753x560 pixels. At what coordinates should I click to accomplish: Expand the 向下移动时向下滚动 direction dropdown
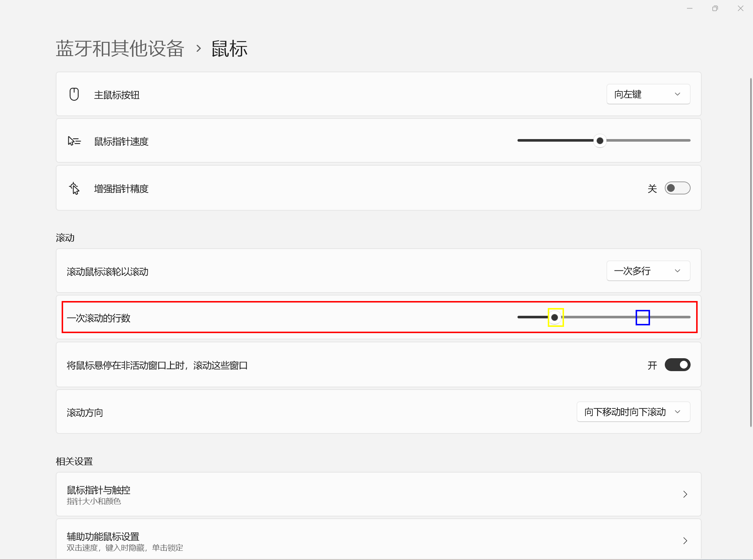point(633,412)
